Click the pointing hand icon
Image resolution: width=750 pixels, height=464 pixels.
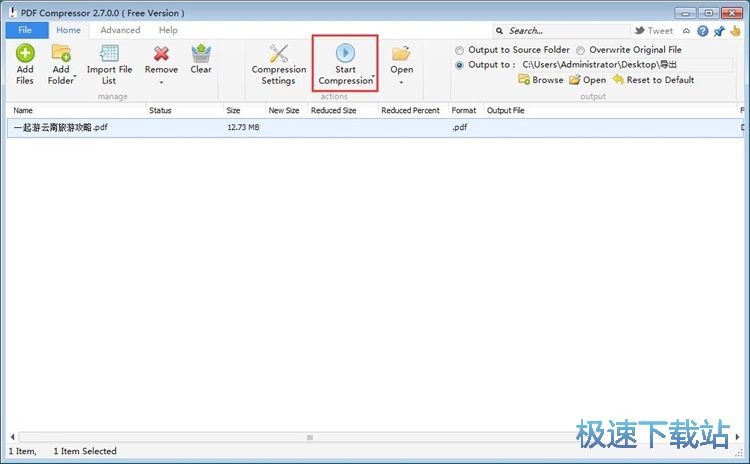point(735,31)
